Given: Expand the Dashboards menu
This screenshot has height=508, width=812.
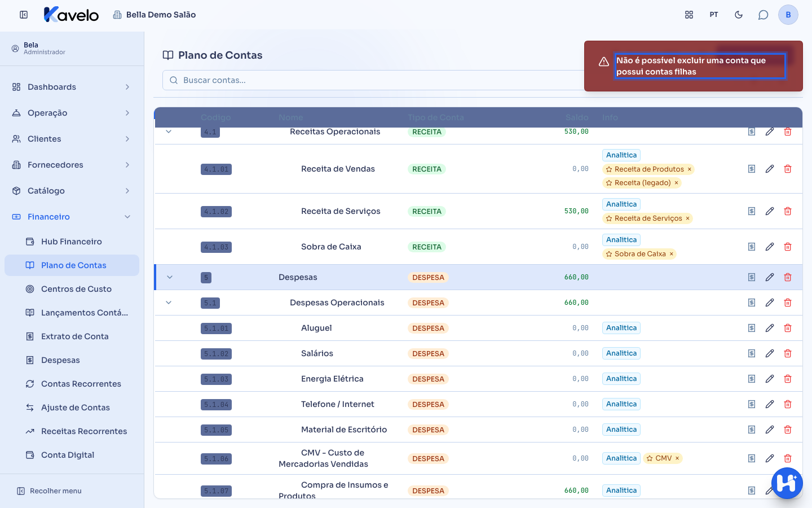Looking at the screenshot, I should coord(72,87).
